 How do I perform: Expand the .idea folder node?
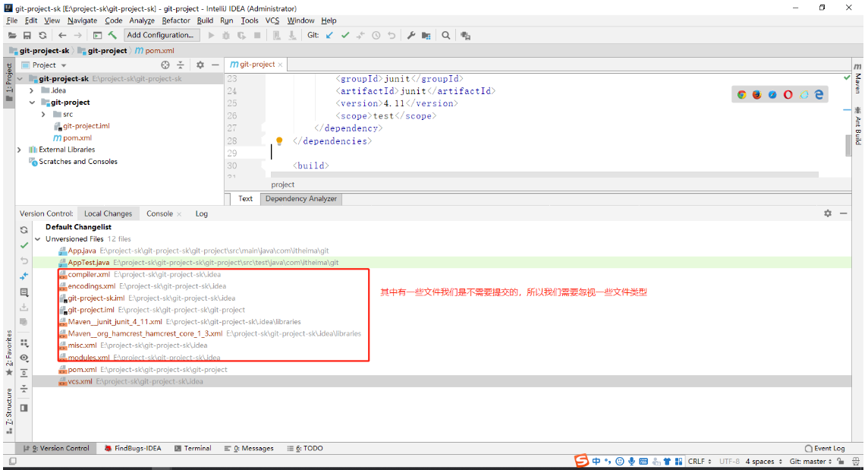32,90
